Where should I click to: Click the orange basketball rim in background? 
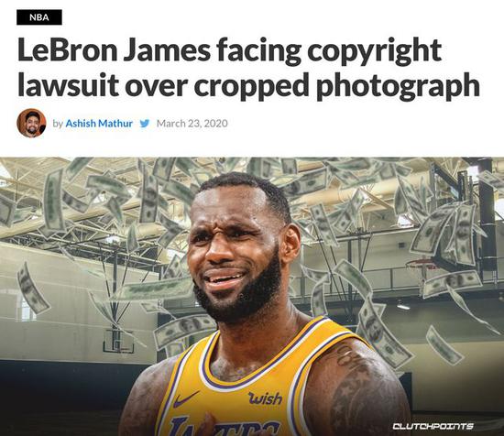pyautogui.click(x=420, y=264)
